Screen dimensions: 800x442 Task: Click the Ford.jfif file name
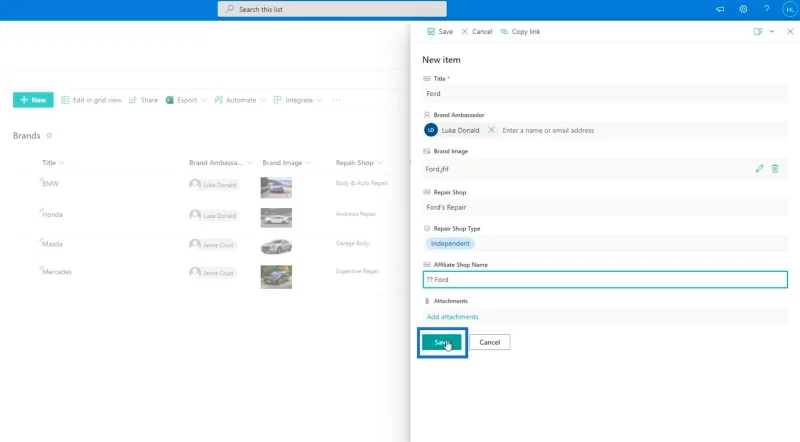437,169
